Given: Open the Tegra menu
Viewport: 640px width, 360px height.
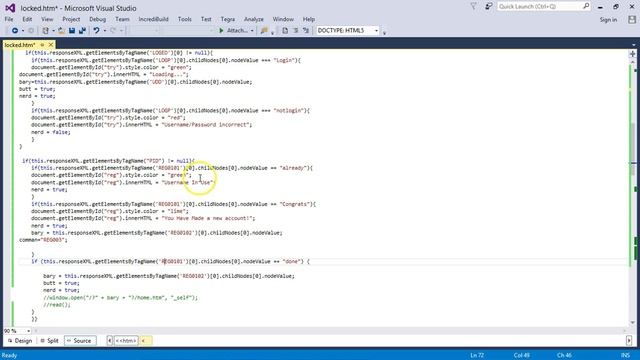Looking at the screenshot, I should (228, 19).
